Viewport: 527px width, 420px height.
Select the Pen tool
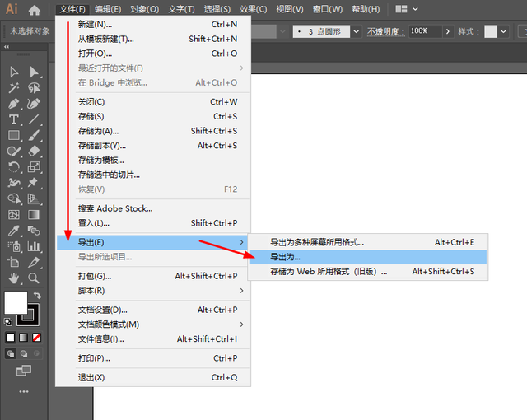pyautogui.click(x=14, y=104)
